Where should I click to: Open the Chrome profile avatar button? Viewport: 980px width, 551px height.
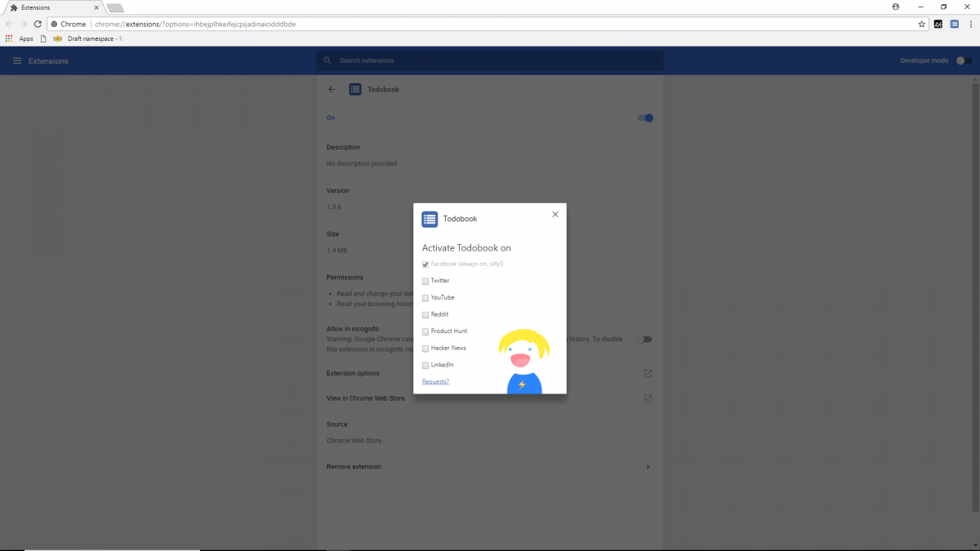pyautogui.click(x=896, y=7)
